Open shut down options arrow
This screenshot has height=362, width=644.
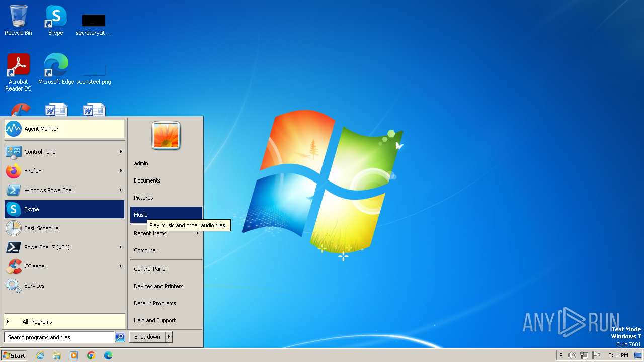click(169, 337)
